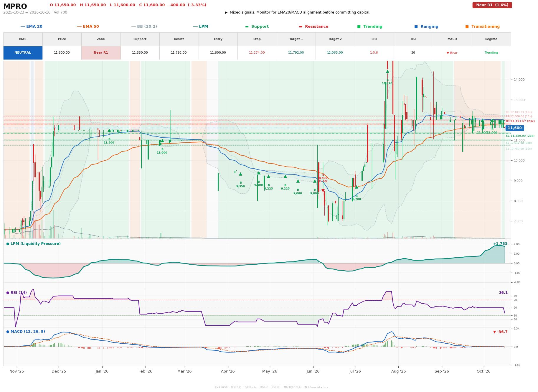Click the MACD (12, 26, 9) panel title
Image resolution: width=538 pixels, height=392 pixels.
coord(26,332)
